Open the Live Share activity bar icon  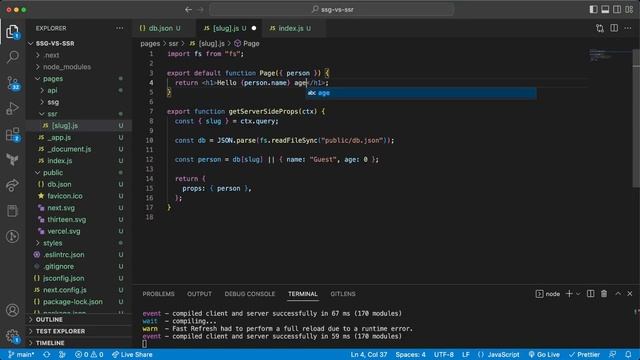pos(13,185)
